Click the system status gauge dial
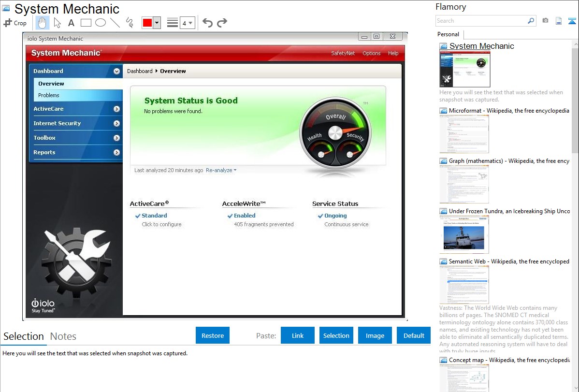This screenshot has height=392, width=579. (335, 134)
